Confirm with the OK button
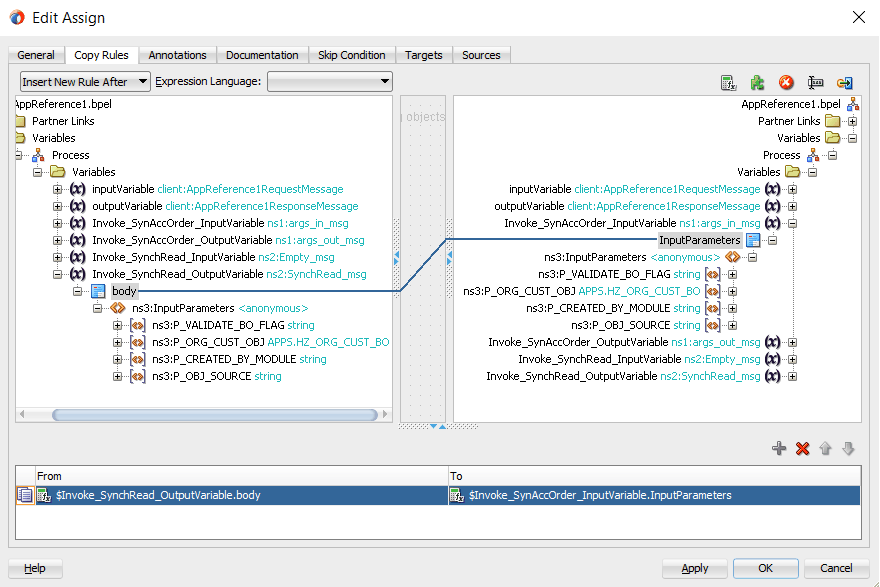Screen dimensions: 880x587 [766, 568]
